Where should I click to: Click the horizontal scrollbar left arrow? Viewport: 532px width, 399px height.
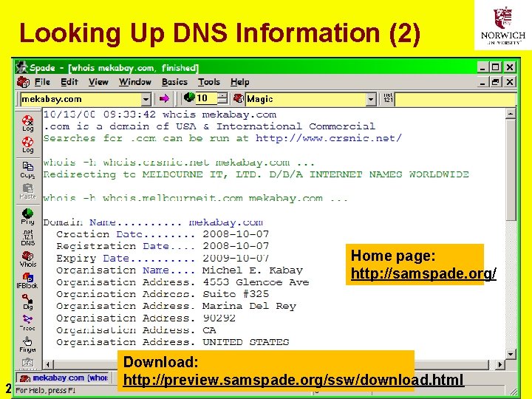[x=48, y=365]
